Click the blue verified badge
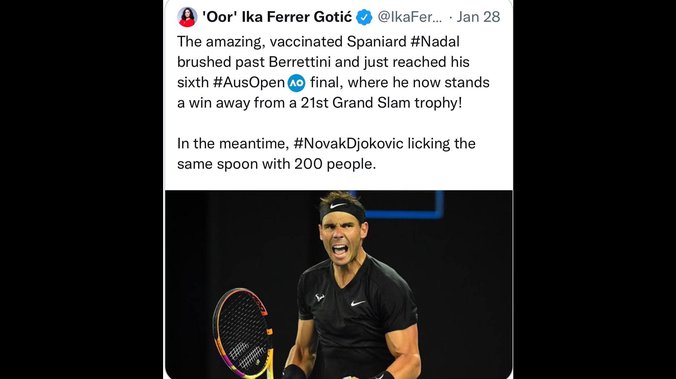This screenshot has width=676, height=379. click(364, 17)
